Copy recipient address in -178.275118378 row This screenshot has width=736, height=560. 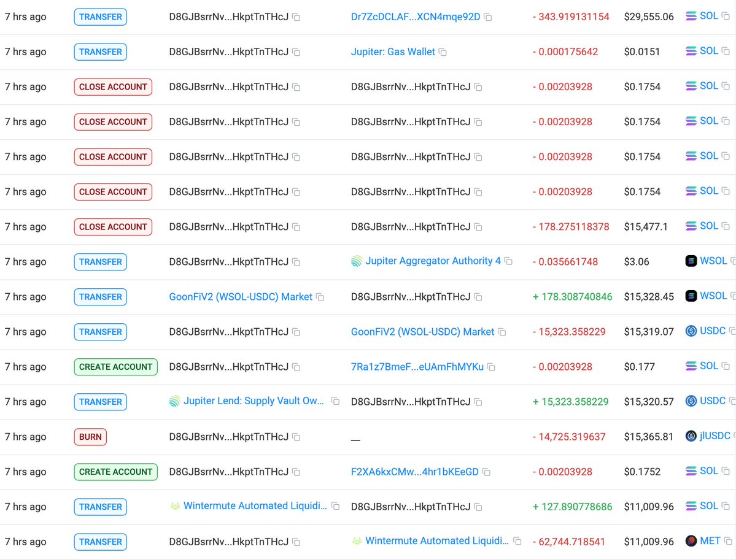click(x=478, y=227)
